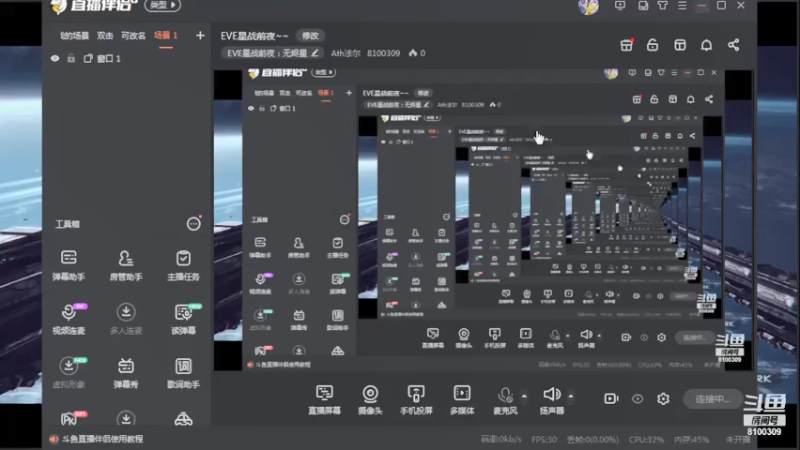Toggle the 麦克风 microphone mute
The width and height of the screenshot is (800, 450).
[x=505, y=399]
